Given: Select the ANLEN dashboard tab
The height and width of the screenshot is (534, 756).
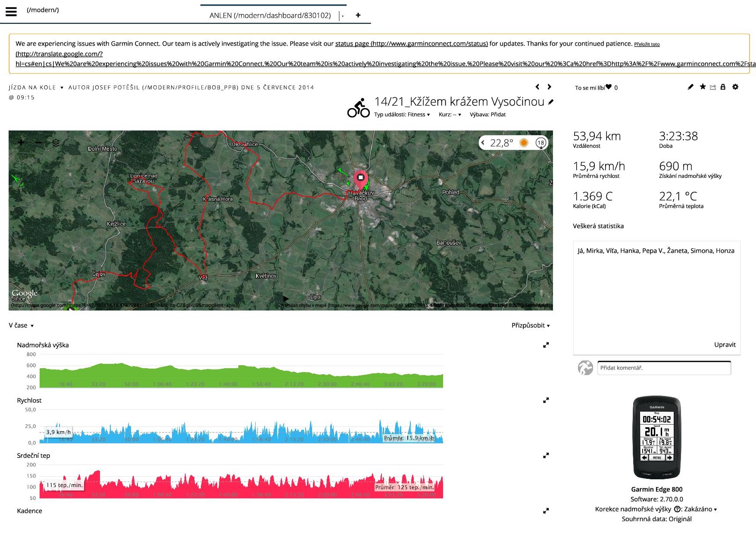Looking at the screenshot, I should click(x=270, y=16).
